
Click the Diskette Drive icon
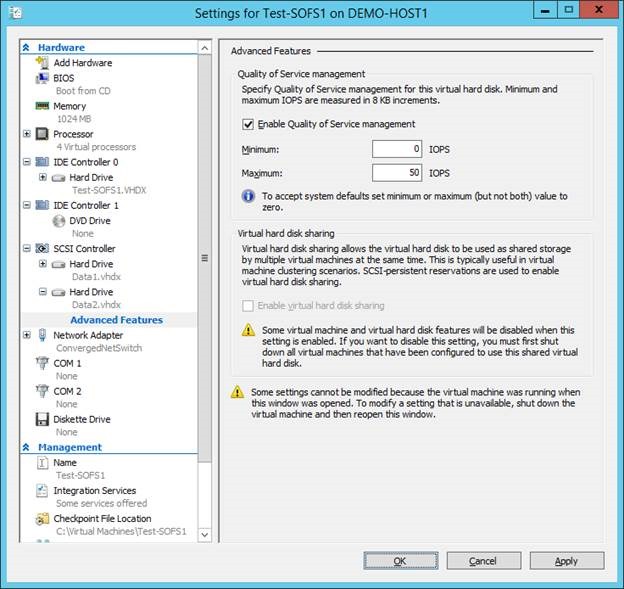point(43,420)
